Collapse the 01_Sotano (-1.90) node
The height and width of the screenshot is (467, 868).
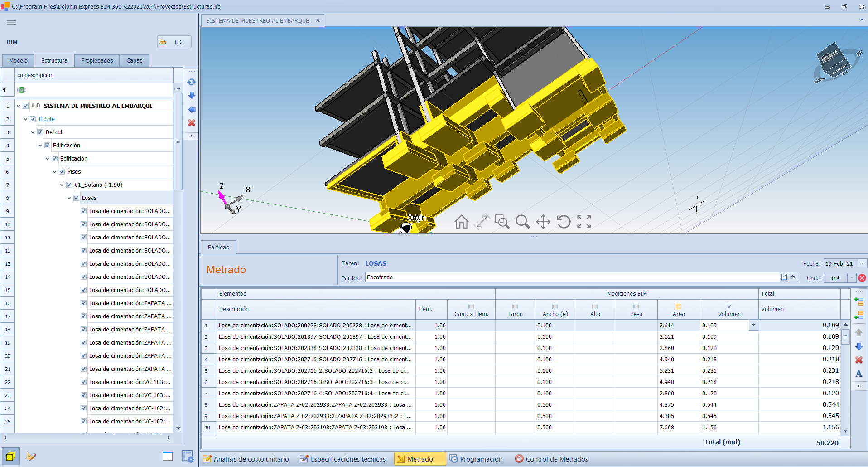(x=62, y=185)
